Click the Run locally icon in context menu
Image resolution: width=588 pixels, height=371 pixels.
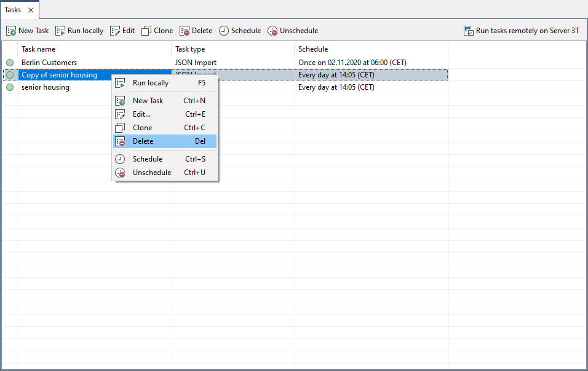click(x=120, y=83)
